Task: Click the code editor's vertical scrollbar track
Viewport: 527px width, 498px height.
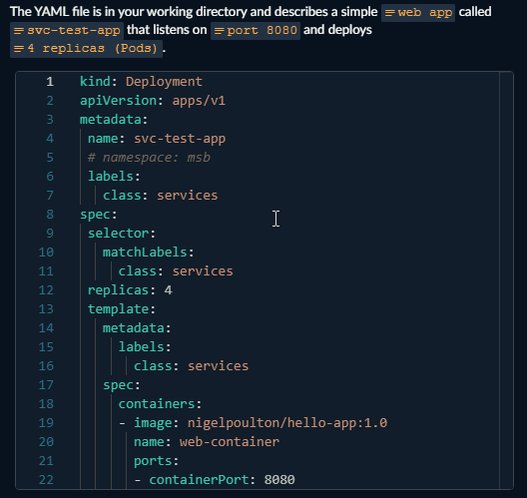Action: click(506, 280)
